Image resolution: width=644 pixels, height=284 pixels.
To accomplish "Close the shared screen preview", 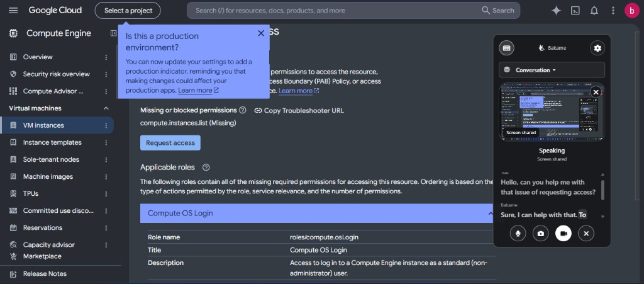I will tap(596, 92).
